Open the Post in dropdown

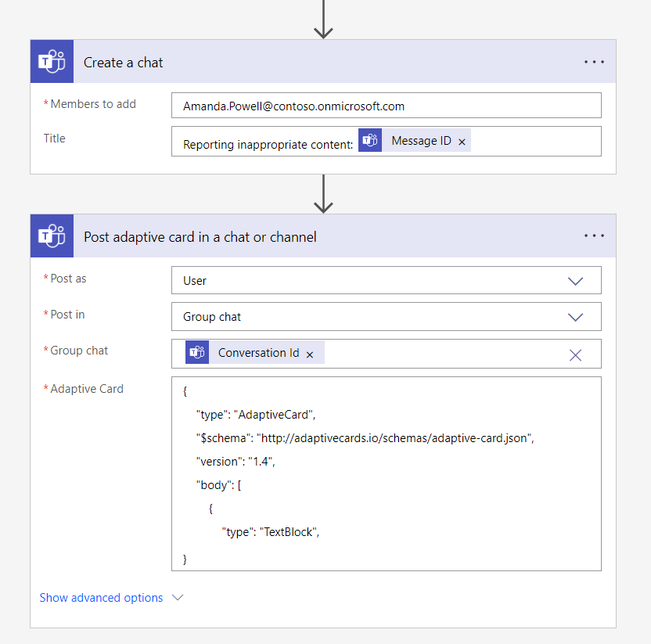[575, 317]
